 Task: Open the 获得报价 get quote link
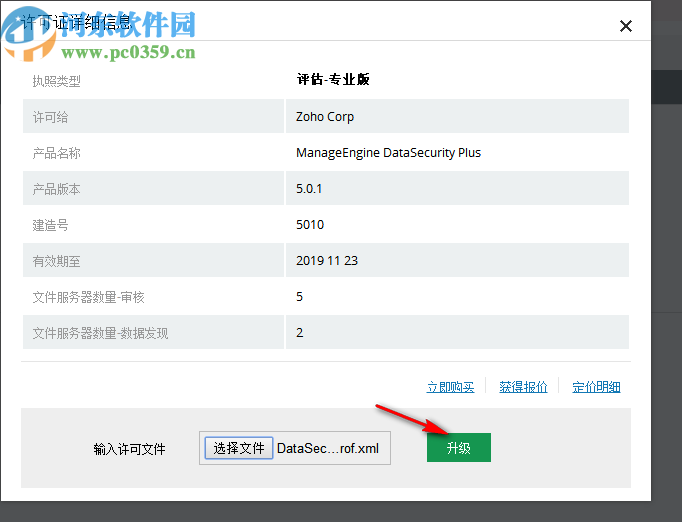(x=523, y=387)
